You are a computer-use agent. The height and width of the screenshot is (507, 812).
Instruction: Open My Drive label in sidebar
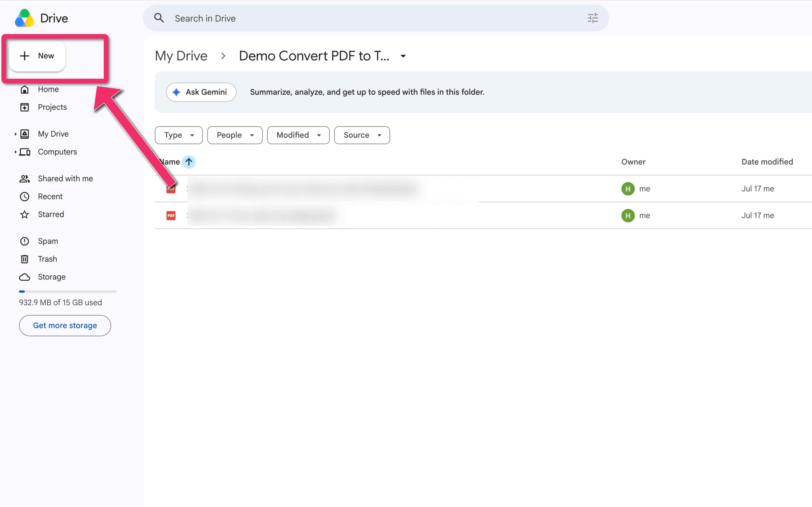tap(53, 134)
